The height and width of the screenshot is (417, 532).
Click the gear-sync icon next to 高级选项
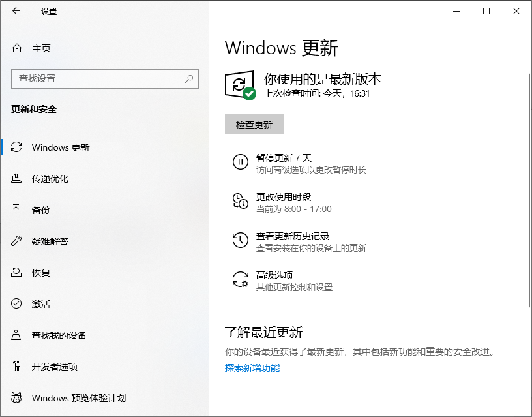pos(240,279)
